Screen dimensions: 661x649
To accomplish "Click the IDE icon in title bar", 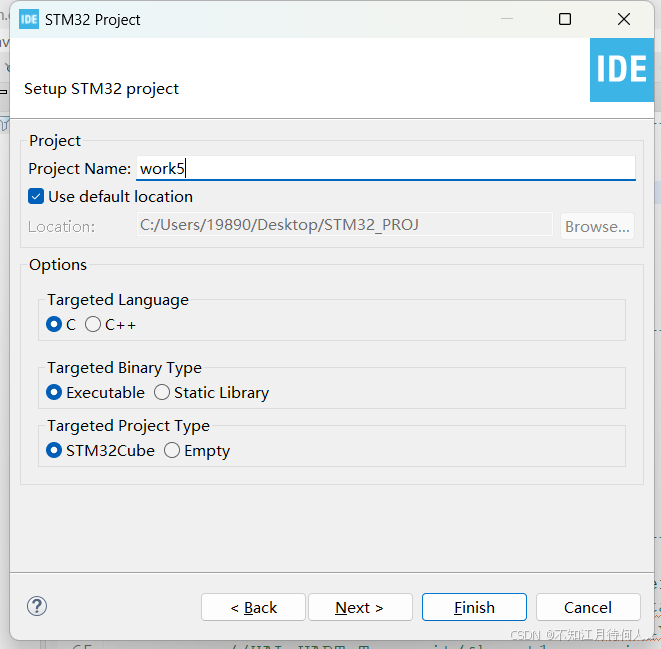I will 29,19.
